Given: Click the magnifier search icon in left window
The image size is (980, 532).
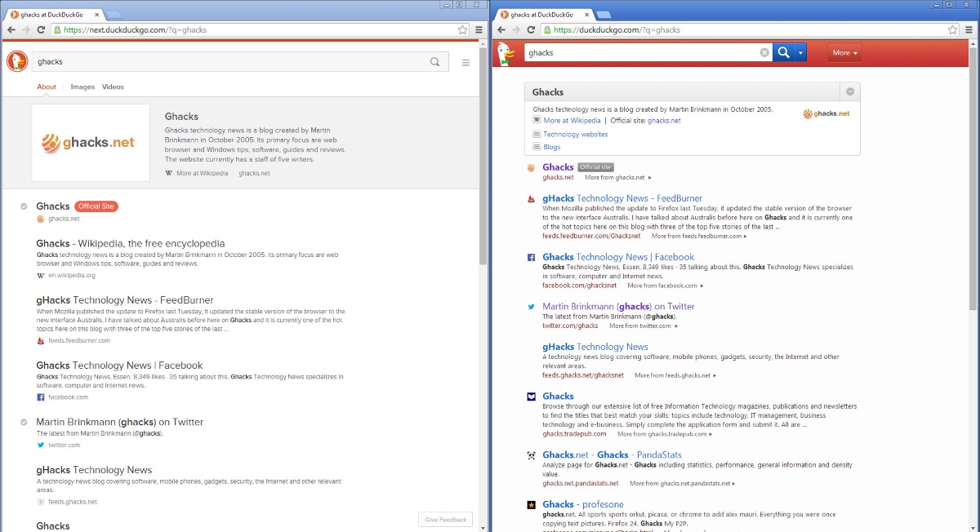Looking at the screenshot, I should 435,62.
